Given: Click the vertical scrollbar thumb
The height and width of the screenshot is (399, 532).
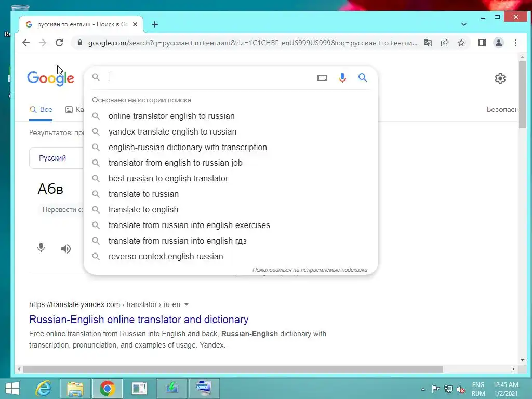Looking at the screenshot, I should point(522,95).
